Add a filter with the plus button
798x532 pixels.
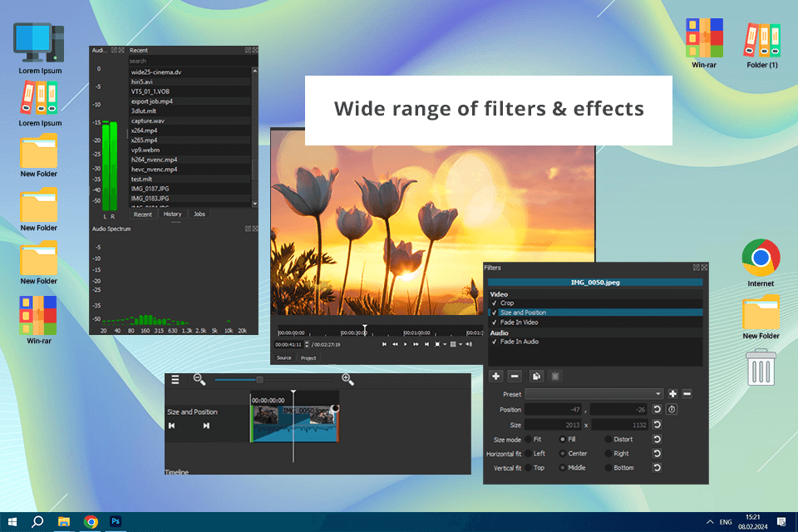pyautogui.click(x=495, y=377)
